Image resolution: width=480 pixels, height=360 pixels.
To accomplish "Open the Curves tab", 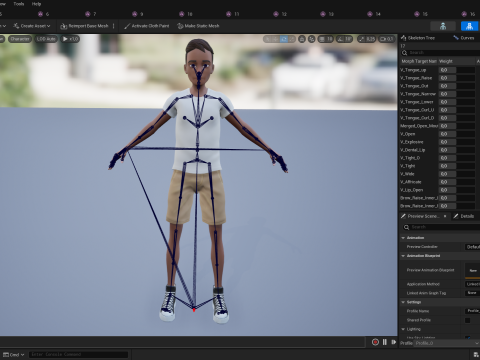I will [x=464, y=38].
